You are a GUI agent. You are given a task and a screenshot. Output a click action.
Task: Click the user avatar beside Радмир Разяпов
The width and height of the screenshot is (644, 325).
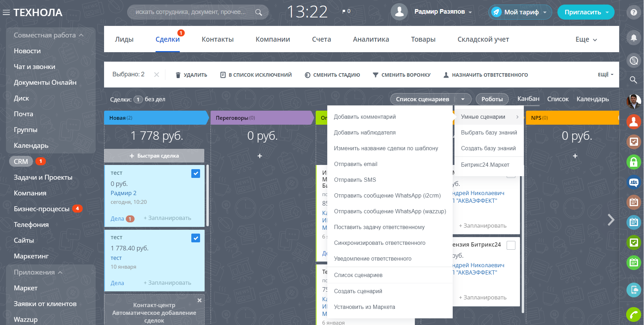click(399, 12)
